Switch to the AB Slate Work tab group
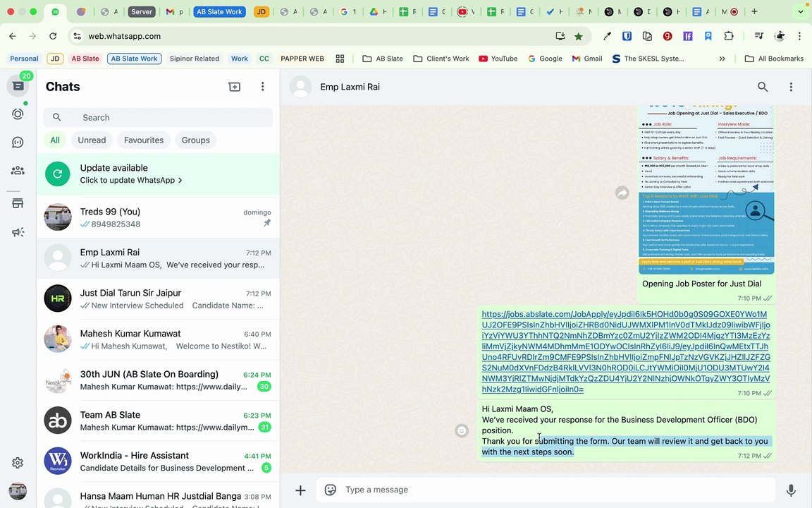The height and width of the screenshot is (508, 812). pos(219,11)
